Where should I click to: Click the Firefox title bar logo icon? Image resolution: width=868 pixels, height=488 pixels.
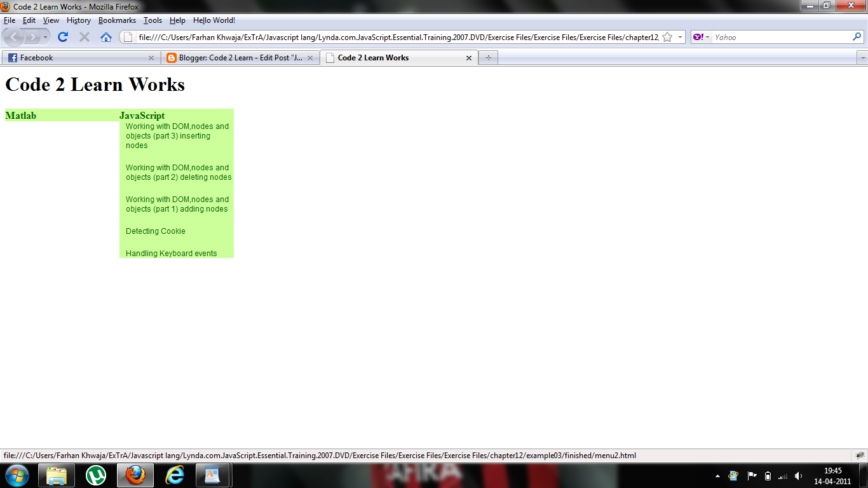(6, 6)
